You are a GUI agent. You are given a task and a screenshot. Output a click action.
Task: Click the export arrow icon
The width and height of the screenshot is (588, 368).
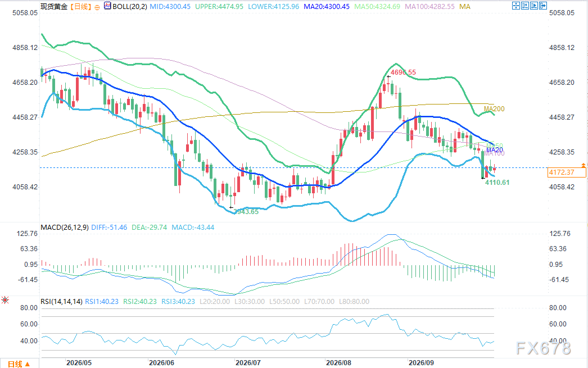point(543,6)
